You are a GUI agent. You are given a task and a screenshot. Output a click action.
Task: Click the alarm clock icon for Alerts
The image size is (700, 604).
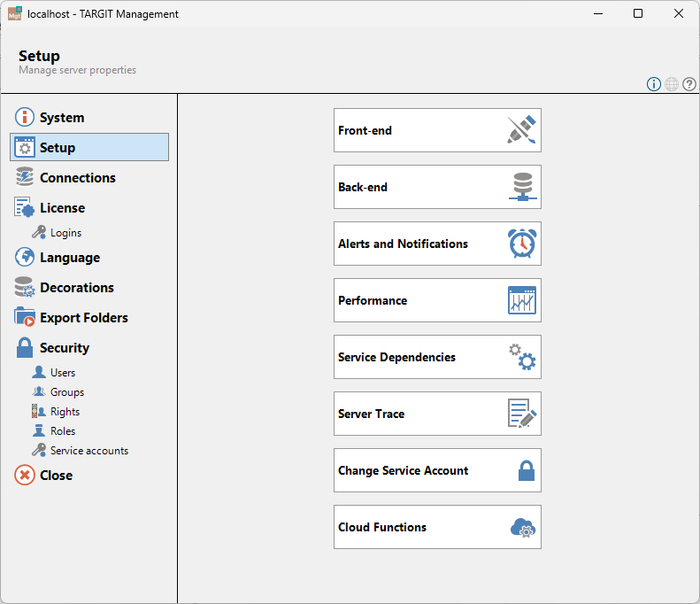click(522, 244)
